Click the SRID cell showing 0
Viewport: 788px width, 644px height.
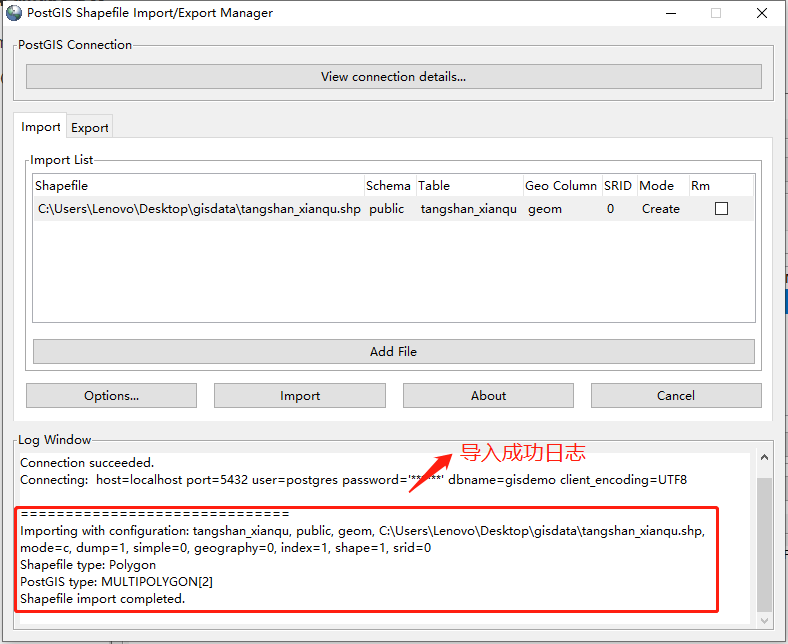click(x=610, y=209)
